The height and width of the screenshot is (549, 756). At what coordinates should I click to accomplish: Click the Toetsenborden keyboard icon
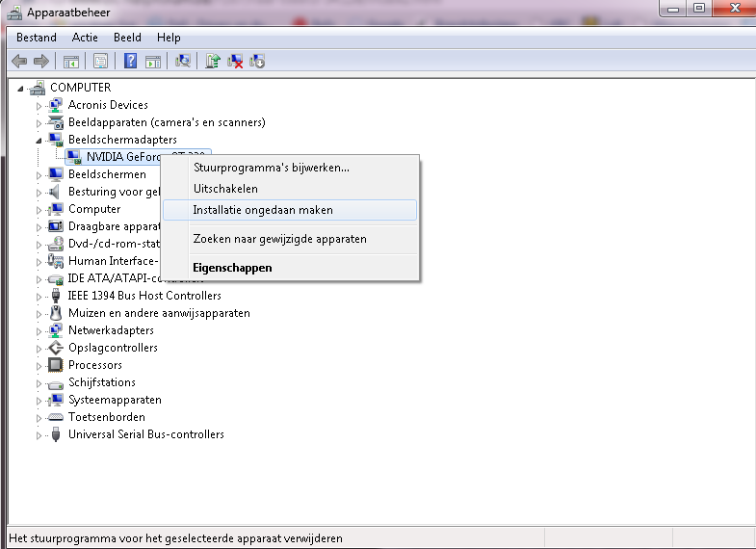[x=57, y=417]
